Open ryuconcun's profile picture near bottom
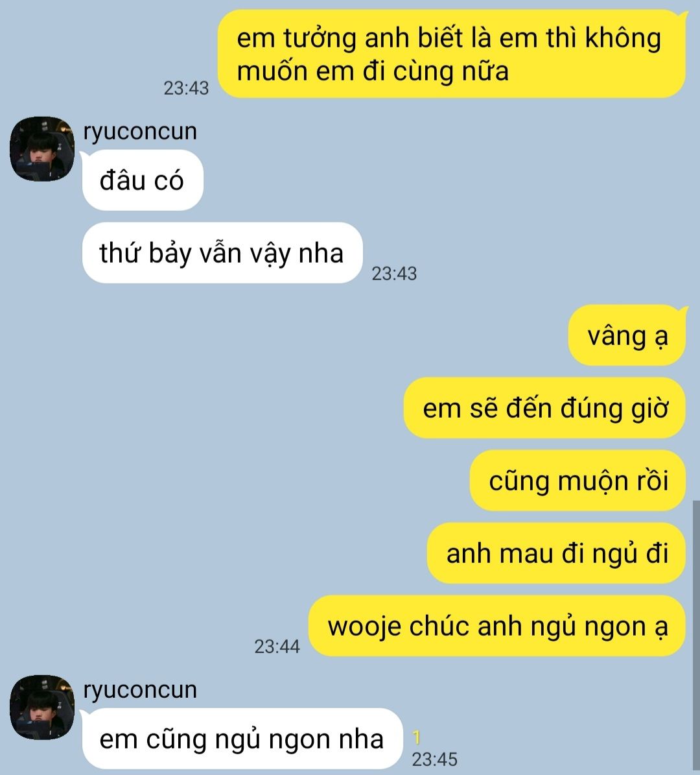 (x=42, y=707)
